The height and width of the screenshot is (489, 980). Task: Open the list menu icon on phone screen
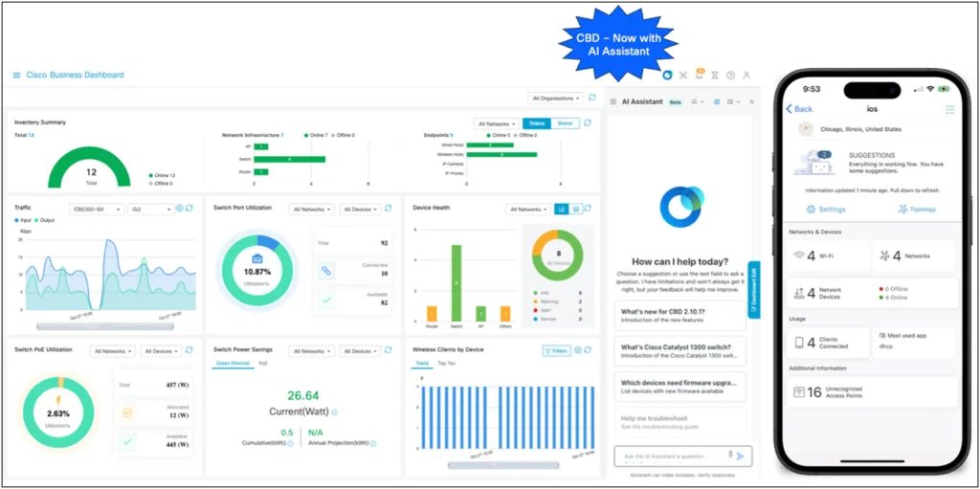[950, 109]
